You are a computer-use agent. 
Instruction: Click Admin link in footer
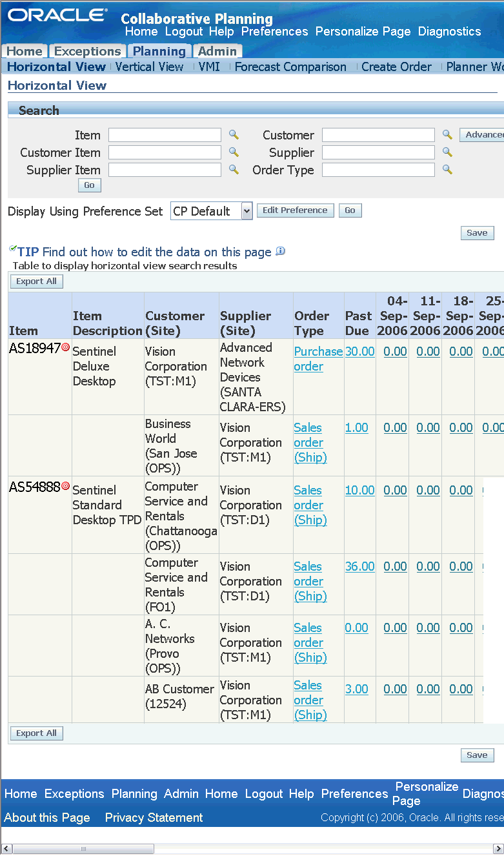[181, 793]
